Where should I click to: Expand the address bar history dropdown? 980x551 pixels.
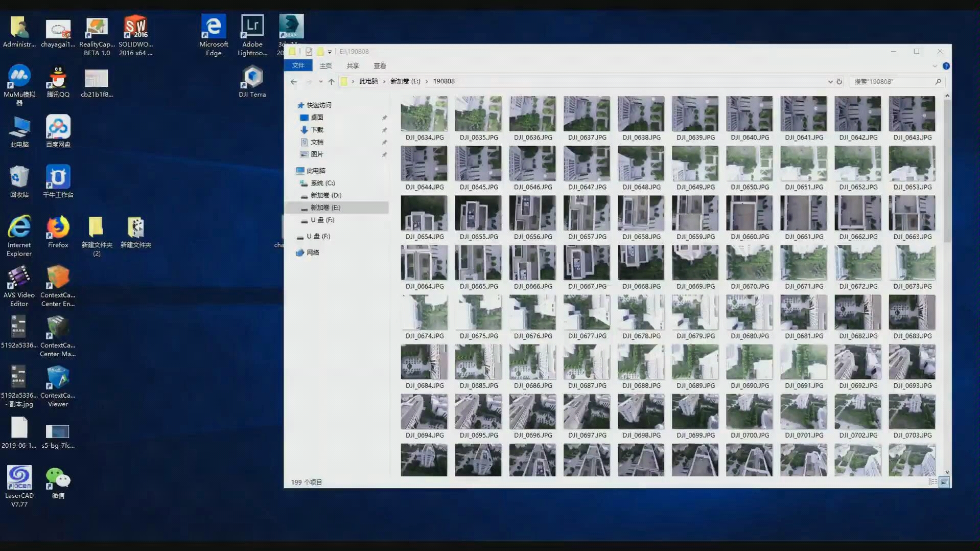pos(830,81)
